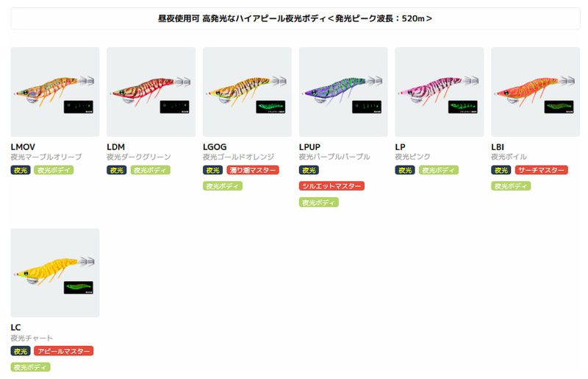
Task: Open the LDM lure product image
Action: click(151, 92)
